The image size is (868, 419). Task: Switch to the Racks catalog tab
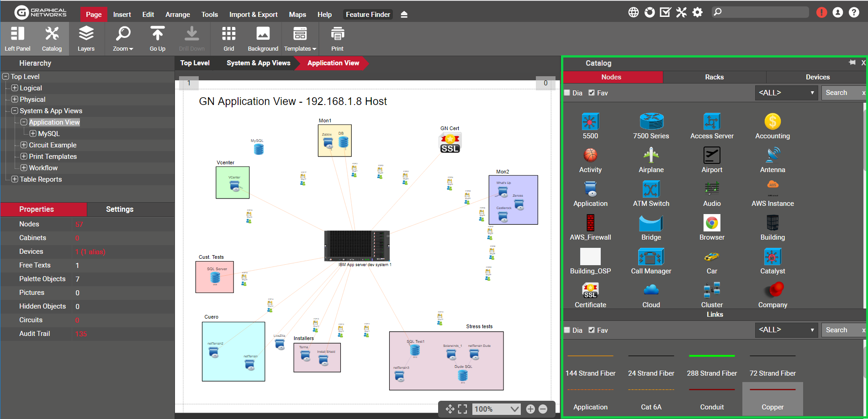[x=714, y=77]
